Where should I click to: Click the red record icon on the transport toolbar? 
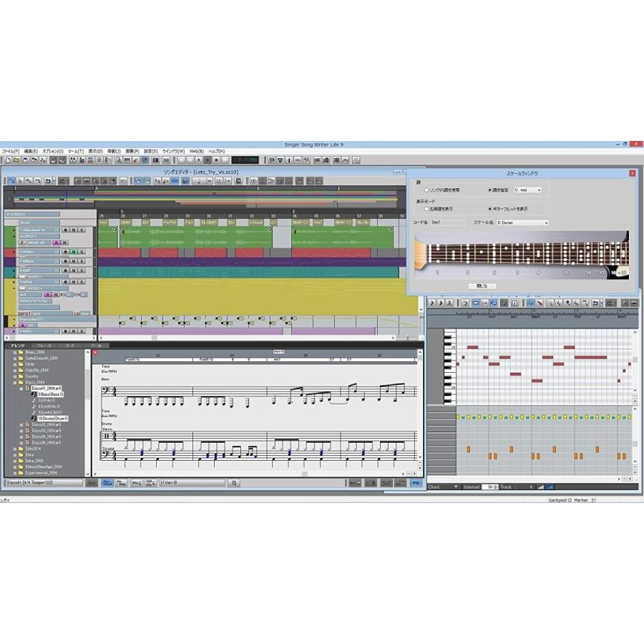click(216, 160)
